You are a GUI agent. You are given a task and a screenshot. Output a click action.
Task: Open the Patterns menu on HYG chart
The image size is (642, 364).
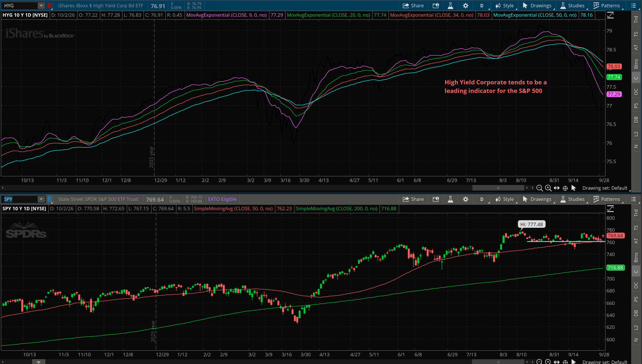[x=607, y=6]
